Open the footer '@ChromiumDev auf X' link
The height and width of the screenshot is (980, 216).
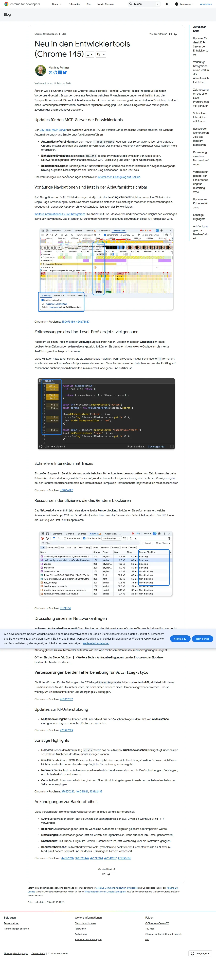click(x=157, y=923)
